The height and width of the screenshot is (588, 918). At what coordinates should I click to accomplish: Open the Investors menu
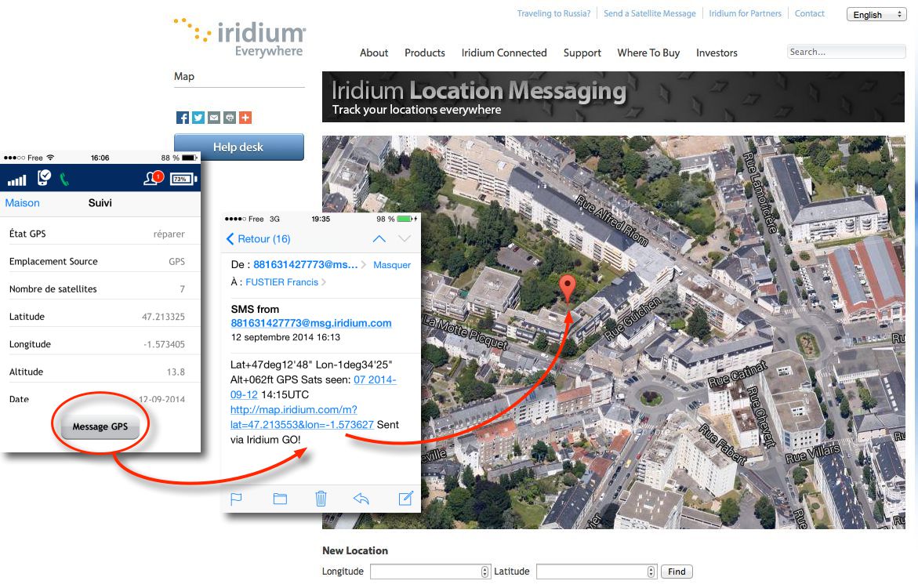[717, 53]
